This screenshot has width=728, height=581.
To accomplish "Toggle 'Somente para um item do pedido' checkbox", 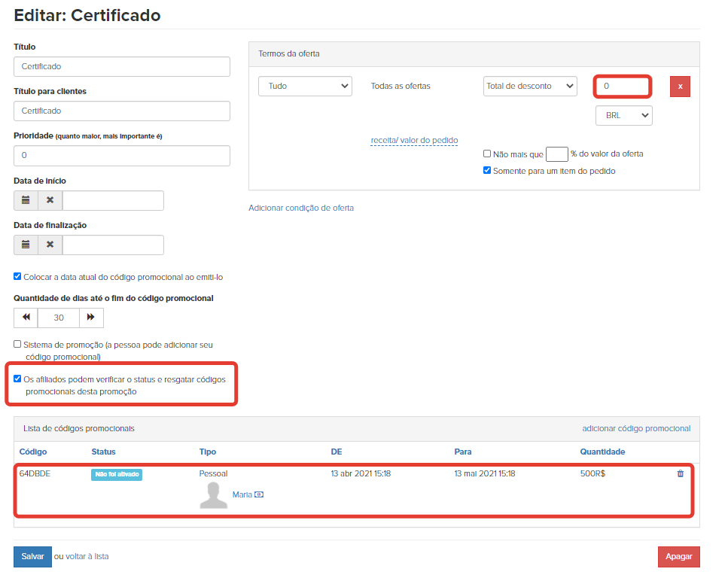I will point(487,170).
